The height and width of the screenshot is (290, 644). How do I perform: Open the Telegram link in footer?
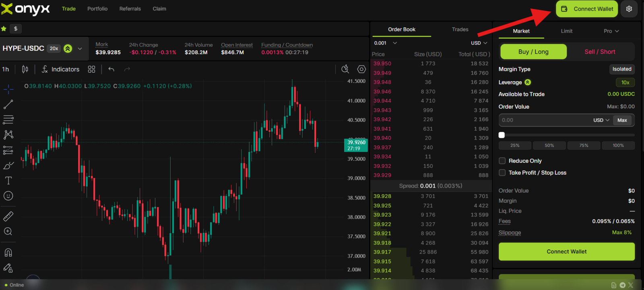[x=623, y=285]
